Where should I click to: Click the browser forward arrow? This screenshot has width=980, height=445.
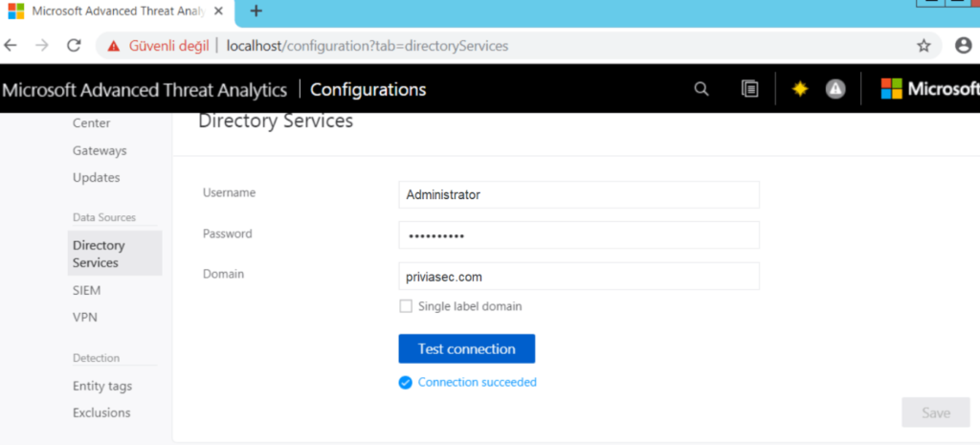[42, 46]
